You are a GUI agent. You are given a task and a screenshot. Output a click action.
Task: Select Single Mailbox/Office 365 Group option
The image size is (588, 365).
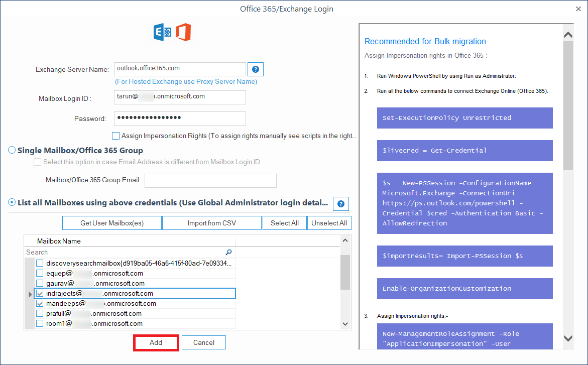12,150
